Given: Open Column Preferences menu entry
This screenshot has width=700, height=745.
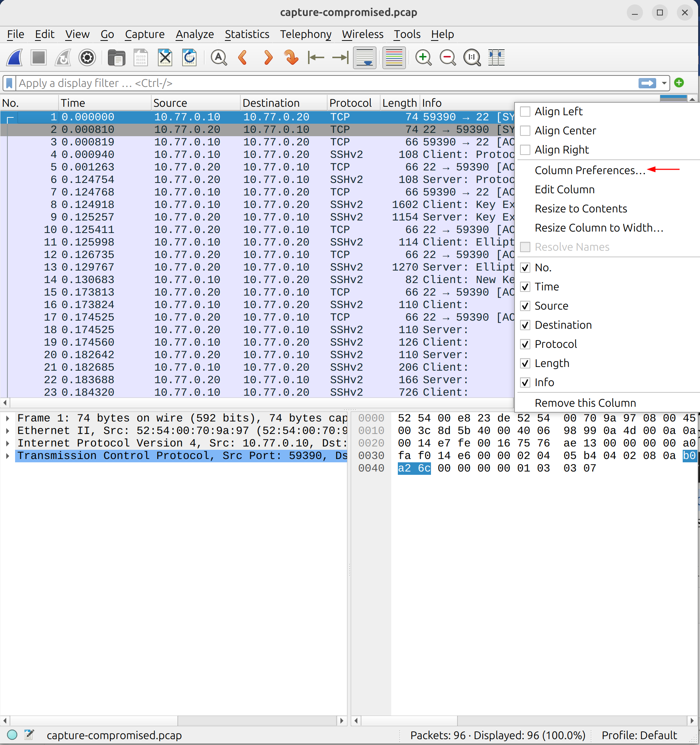Looking at the screenshot, I should [x=590, y=170].
